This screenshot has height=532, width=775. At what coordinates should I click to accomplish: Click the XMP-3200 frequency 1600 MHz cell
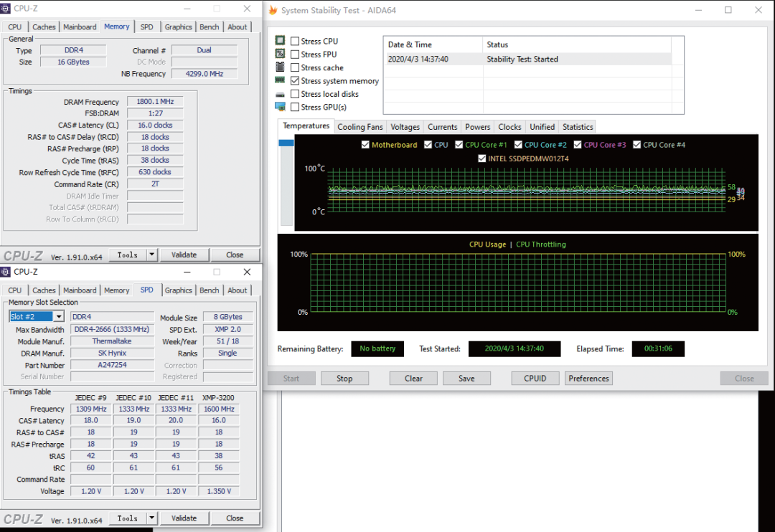[x=219, y=409]
